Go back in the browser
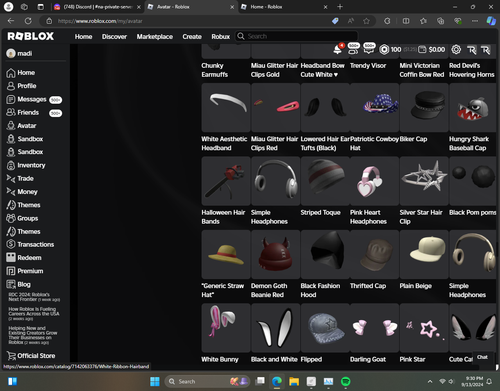The width and height of the screenshot is (500, 391). pyautogui.click(x=11, y=21)
